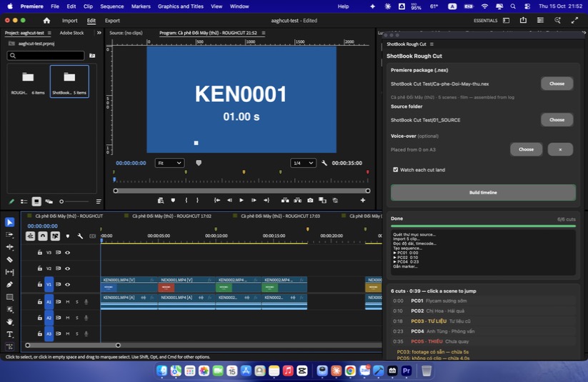Hide track V1 output eye
Screen dimensions: 588x382
(x=67, y=284)
